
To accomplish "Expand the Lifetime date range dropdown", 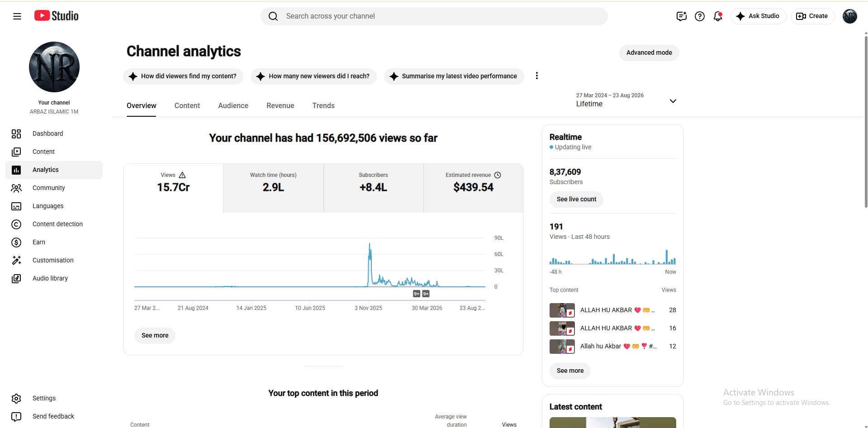I will pos(626,100).
